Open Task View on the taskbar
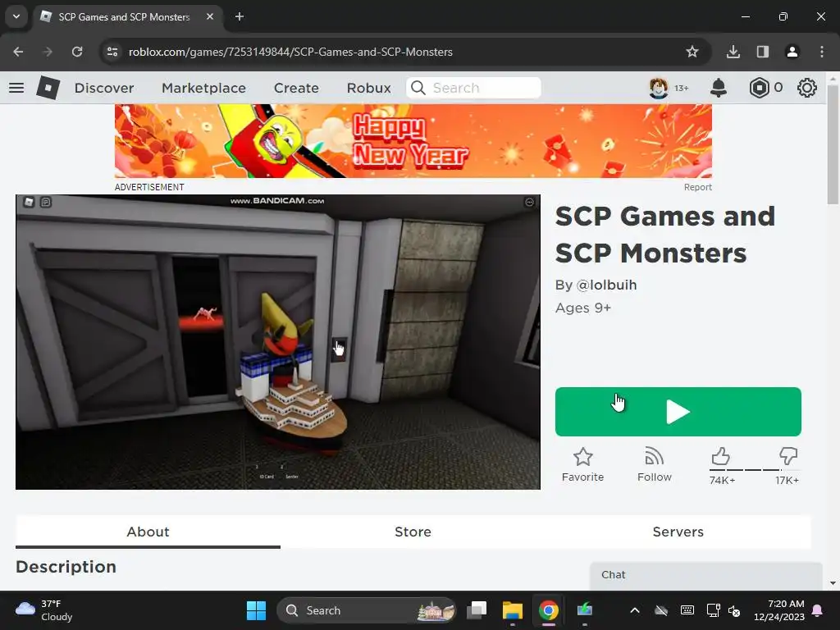 (477, 610)
